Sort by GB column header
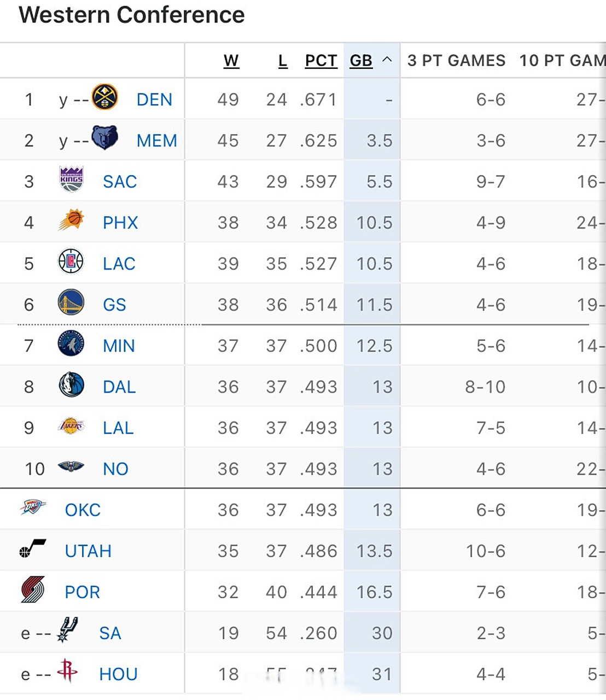The image size is (606, 700). (x=361, y=61)
